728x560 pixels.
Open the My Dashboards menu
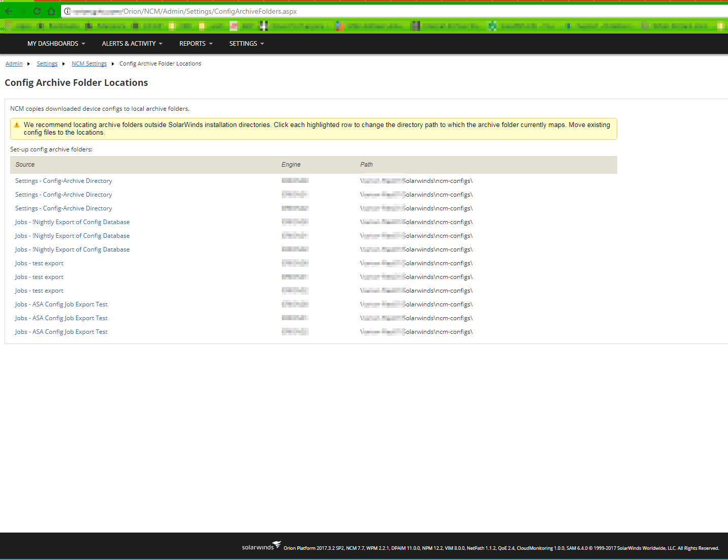(x=56, y=44)
